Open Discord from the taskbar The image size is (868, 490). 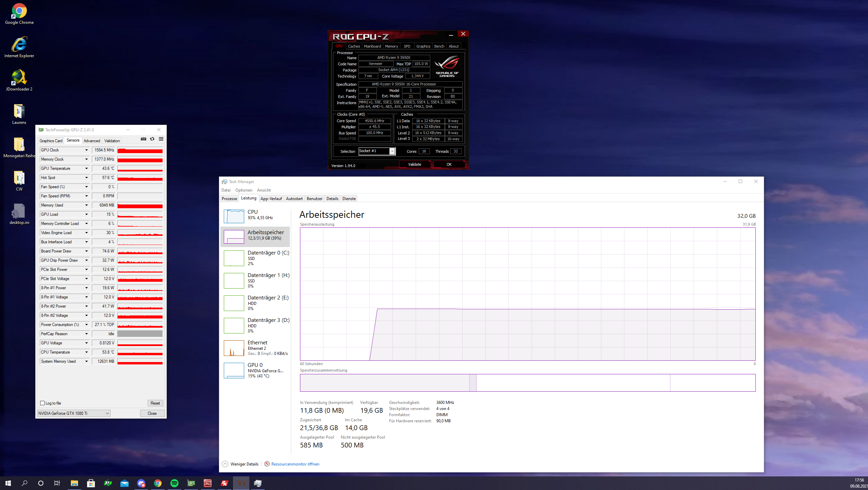(x=141, y=483)
